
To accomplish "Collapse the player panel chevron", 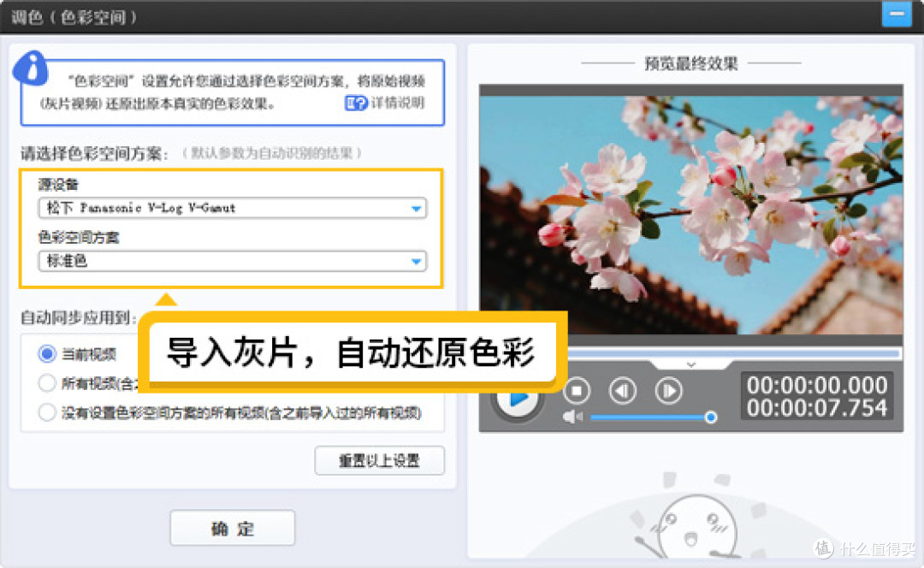I will point(690,364).
